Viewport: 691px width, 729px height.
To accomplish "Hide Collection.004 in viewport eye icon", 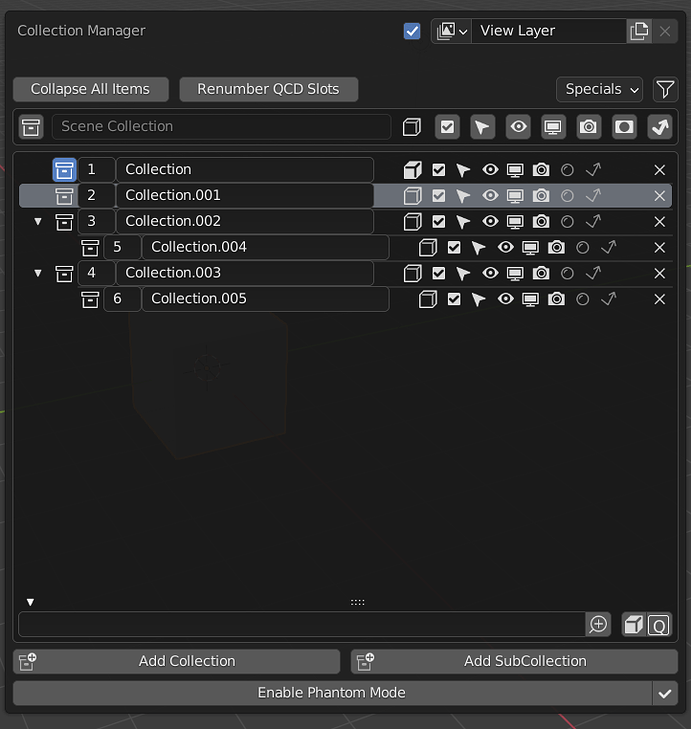I will point(506,247).
